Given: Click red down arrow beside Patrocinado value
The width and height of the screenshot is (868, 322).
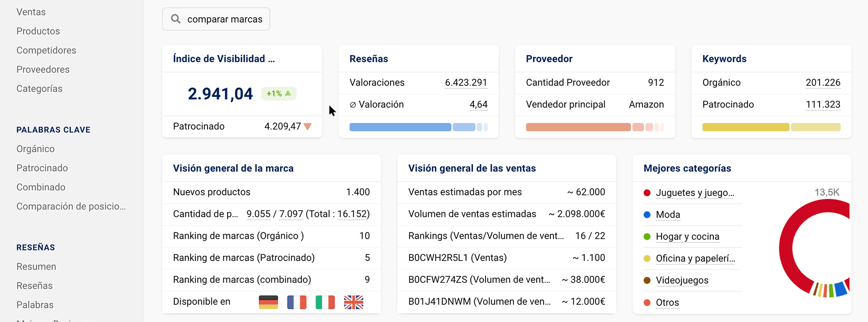Looking at the screenshot, I should (x=308, y=127).
